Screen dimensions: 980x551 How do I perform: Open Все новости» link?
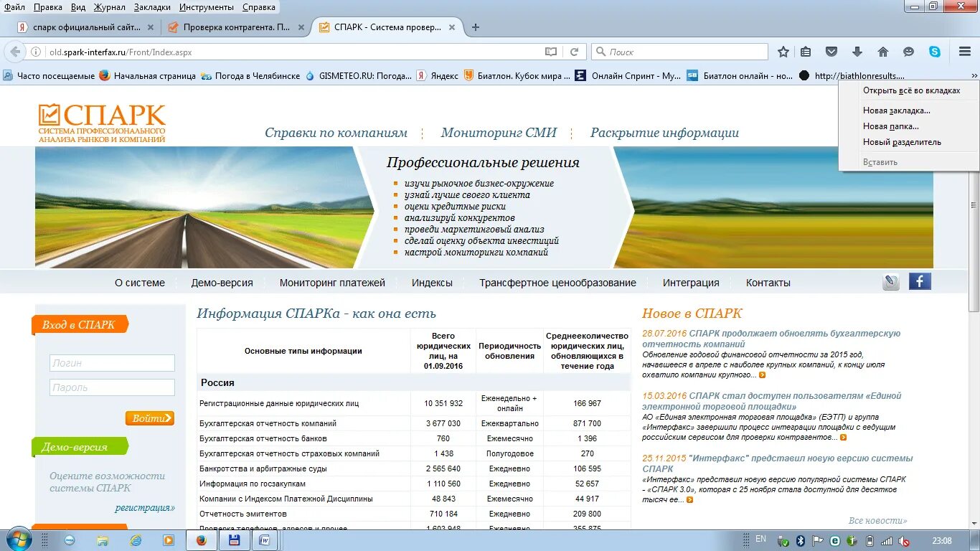point(877,521)
